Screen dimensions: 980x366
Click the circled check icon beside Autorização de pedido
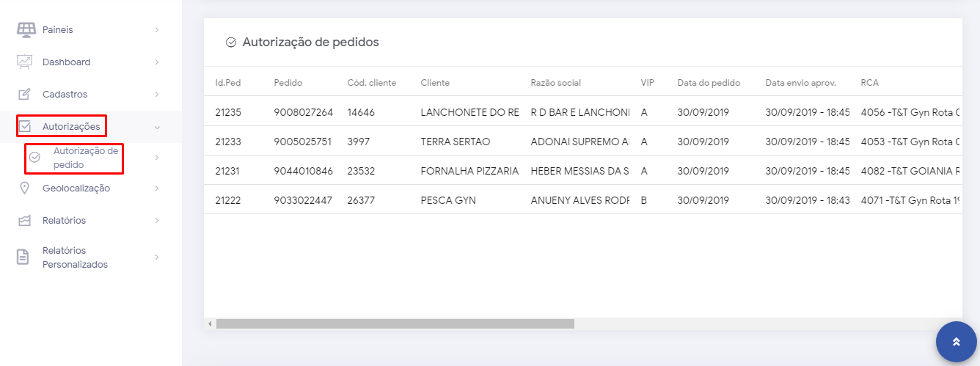tap(34, 158)
